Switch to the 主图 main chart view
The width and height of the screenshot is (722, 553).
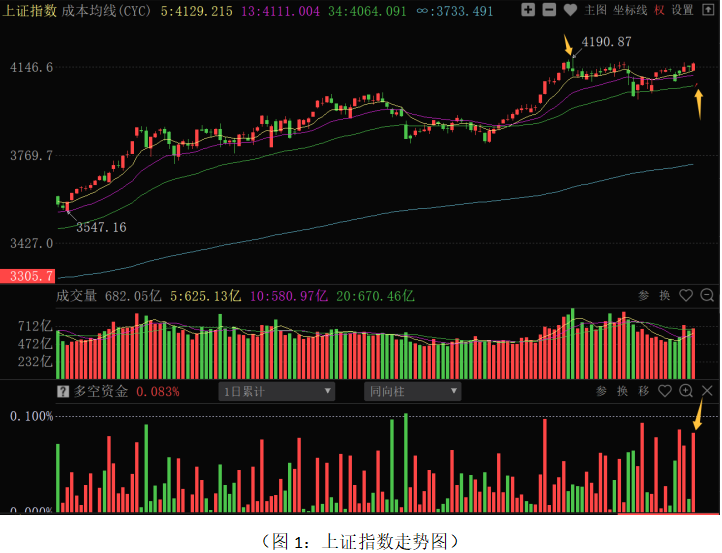pyautogui.click(x=596, y=10)
